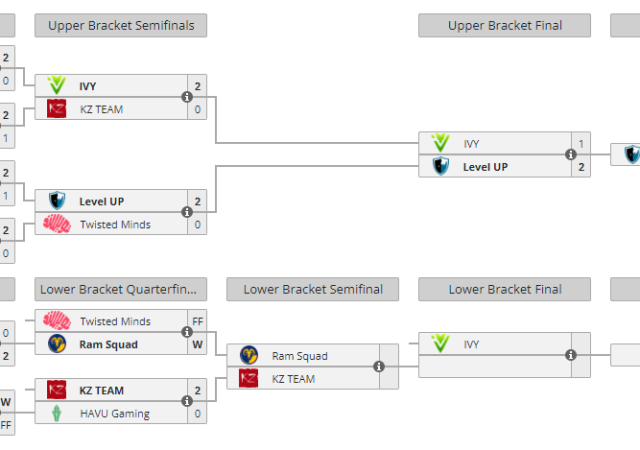Screen dimensions: 640x450
Task: Expand the truncated Lower Bracket Quarterfinals header
Action: pyautogui.click(x=121, y=290)
